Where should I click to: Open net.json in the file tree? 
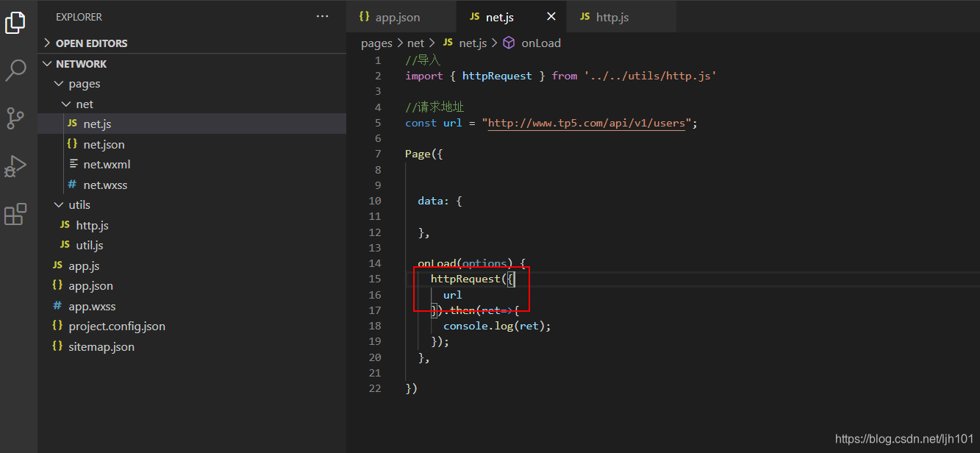[x=192, y=144]
